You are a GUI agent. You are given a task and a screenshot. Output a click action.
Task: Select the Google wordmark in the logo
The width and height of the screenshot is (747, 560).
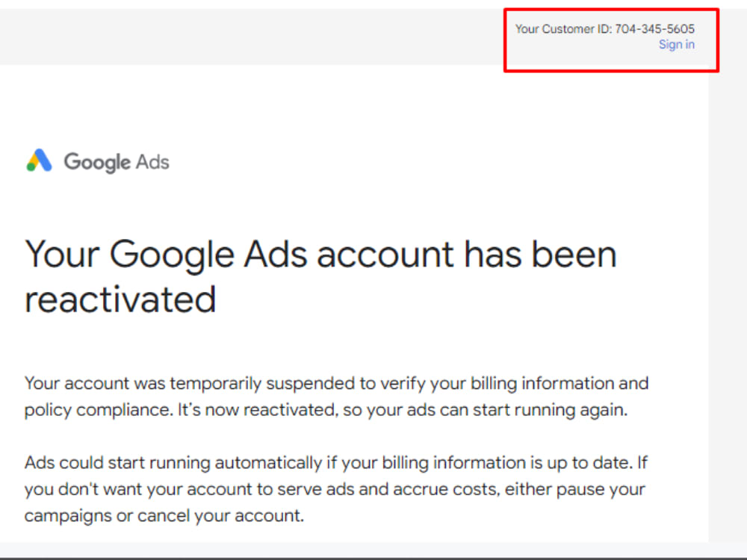pos(98,161)
